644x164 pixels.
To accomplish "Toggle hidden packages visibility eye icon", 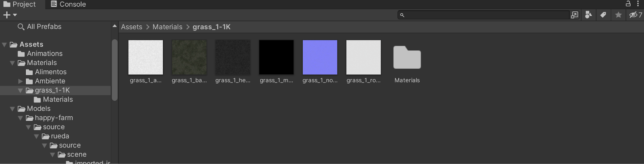I will 635,15.
